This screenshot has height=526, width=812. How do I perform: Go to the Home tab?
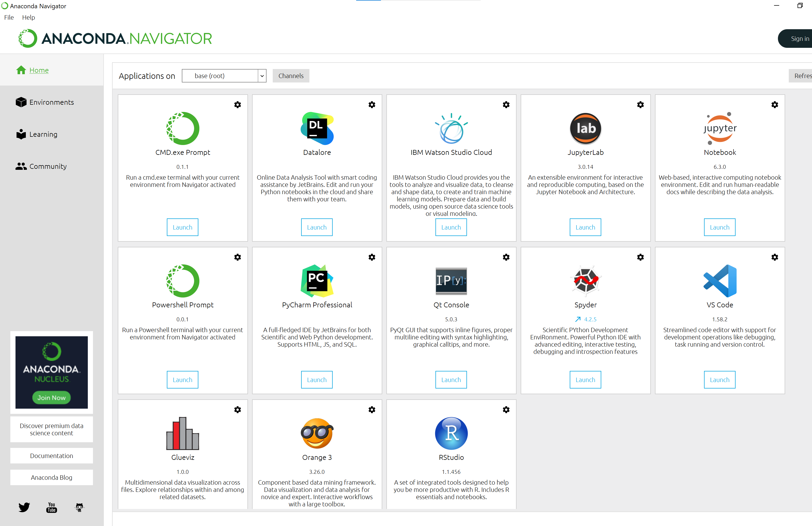51,70
